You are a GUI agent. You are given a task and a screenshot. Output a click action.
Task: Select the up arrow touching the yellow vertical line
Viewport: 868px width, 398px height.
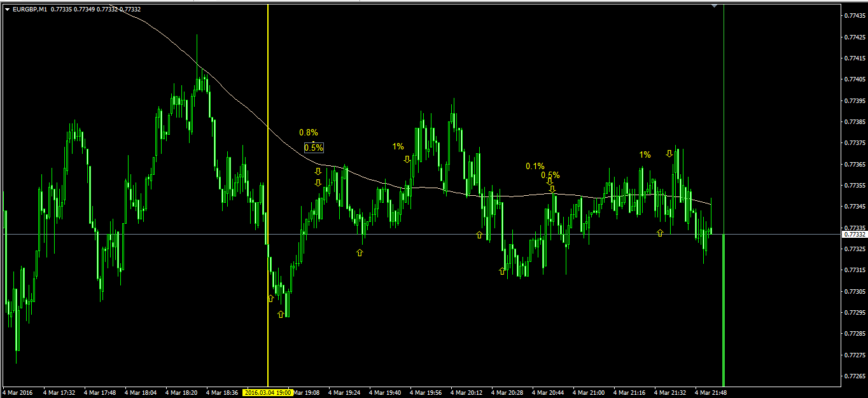pos(270,298)
